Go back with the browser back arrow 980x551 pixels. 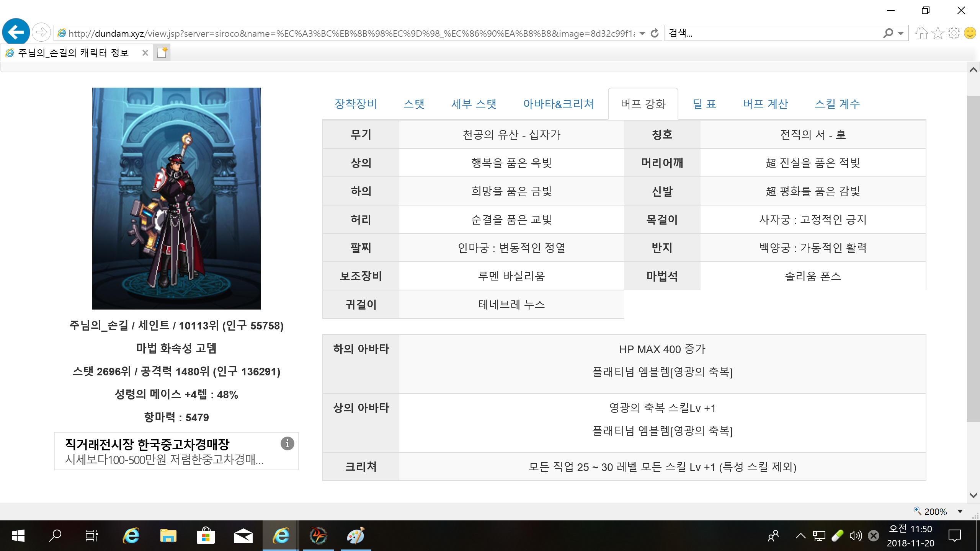[x=16, y=32]
